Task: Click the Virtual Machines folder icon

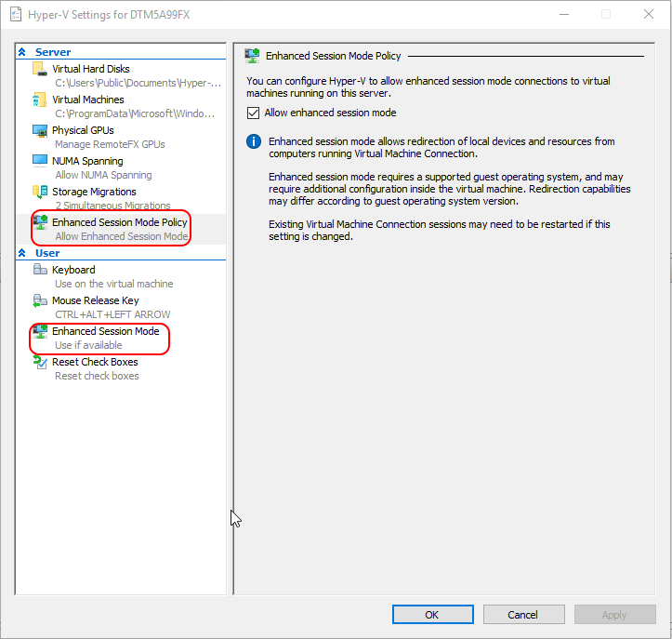Action: pos(40,100)
